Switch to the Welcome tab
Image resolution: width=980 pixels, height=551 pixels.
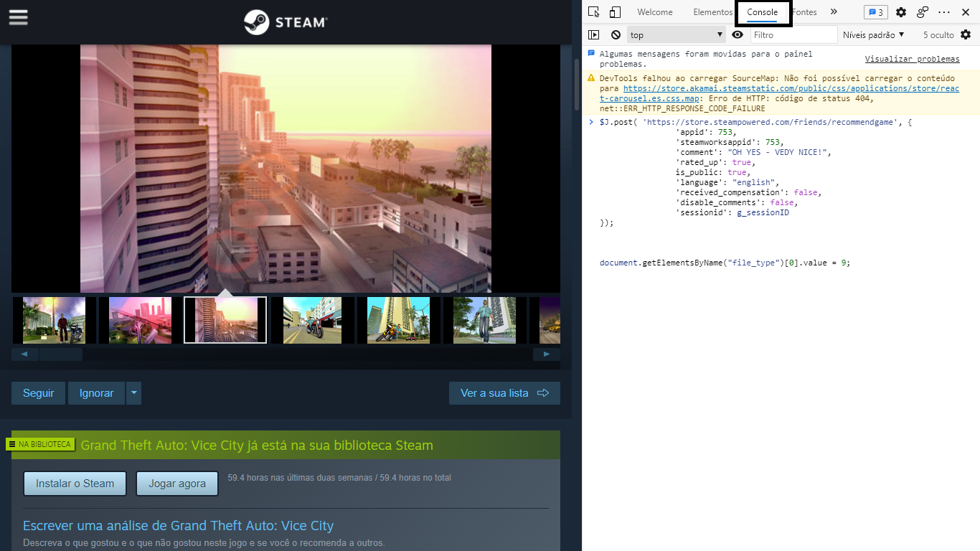[x=655, y=12]
